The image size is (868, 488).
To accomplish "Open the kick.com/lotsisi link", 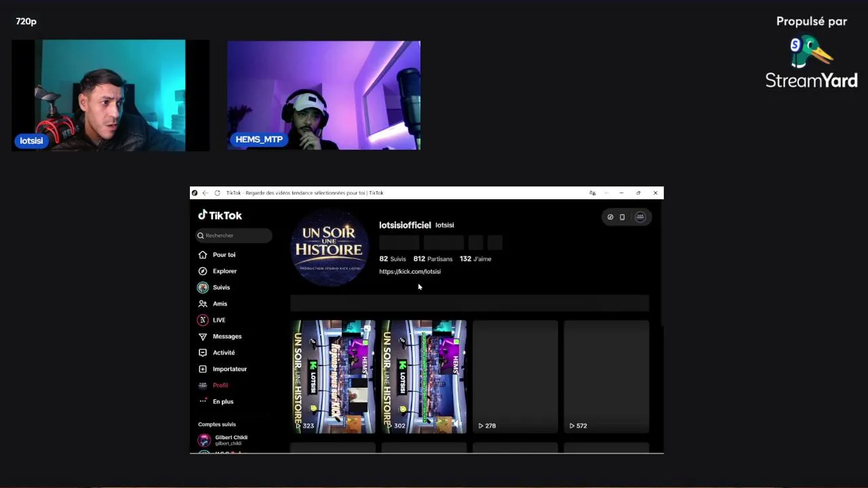I will point(410,271).
